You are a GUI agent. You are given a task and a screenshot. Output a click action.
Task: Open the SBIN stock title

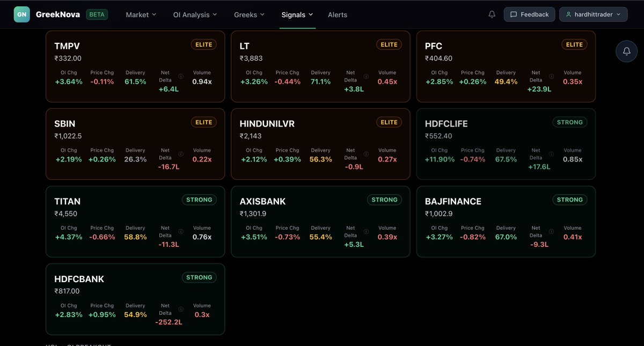(65, 124)
